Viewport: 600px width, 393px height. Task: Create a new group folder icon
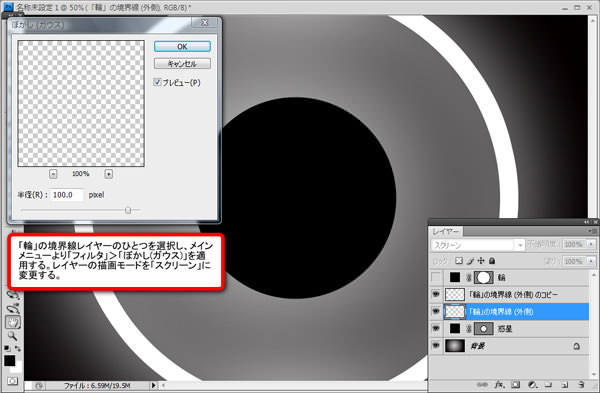coord(548,385)
